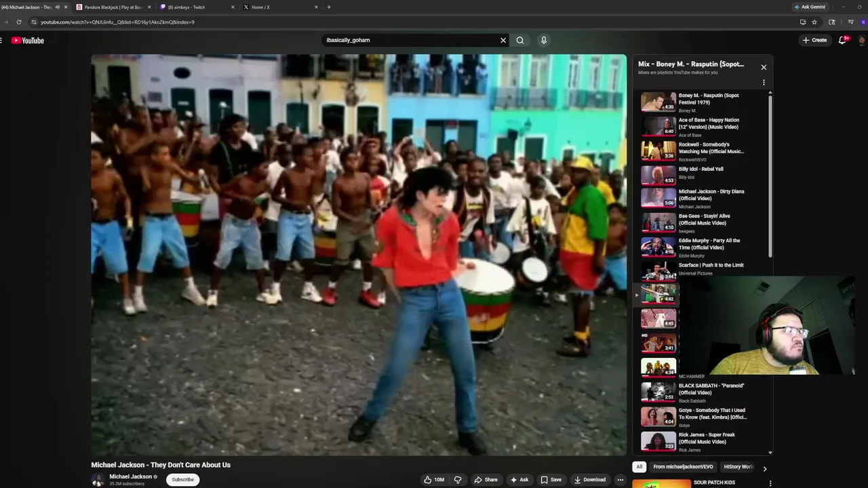
Task: Dislike the video
Action: click(458, 480)
